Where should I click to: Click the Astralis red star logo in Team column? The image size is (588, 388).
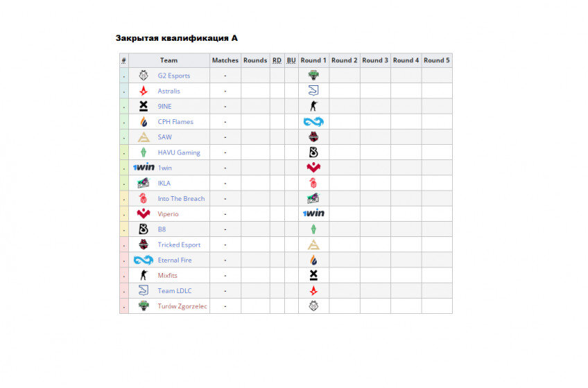[x=144, y=91]
